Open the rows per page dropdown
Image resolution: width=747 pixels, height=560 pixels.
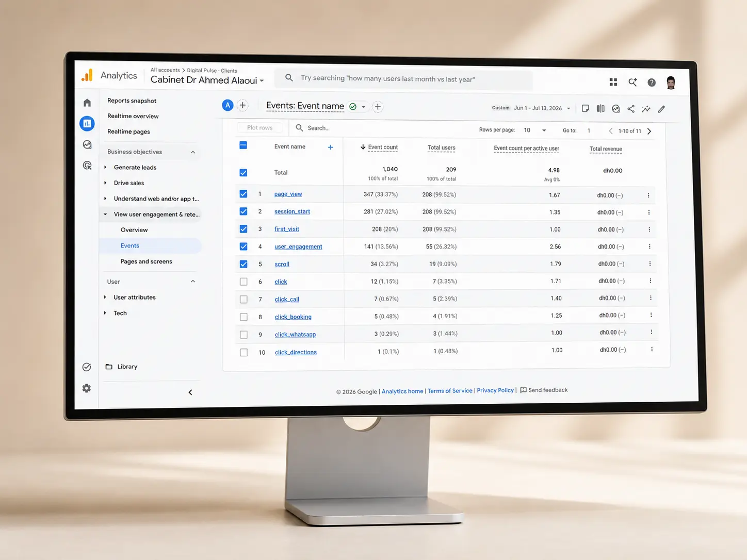coord(535,130)
